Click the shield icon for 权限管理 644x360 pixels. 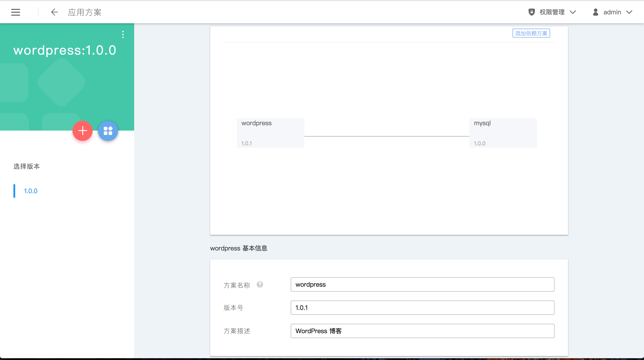pos(532,12)
